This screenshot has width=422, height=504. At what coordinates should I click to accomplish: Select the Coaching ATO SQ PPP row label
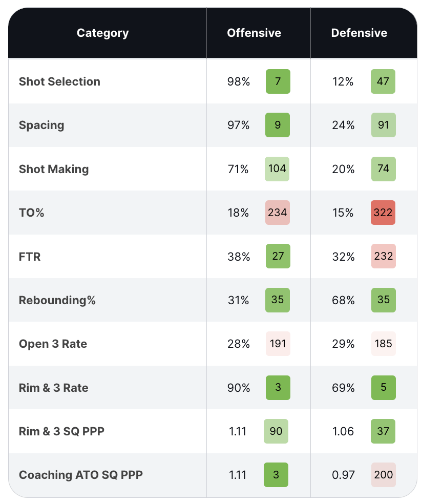tap(80, 475)
